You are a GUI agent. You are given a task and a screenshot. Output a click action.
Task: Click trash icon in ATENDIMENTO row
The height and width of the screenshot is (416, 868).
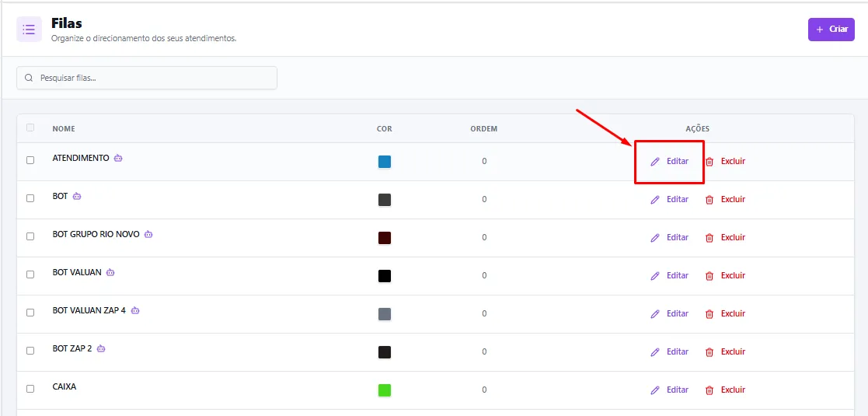pyautogui.click(x=709, y=162)
